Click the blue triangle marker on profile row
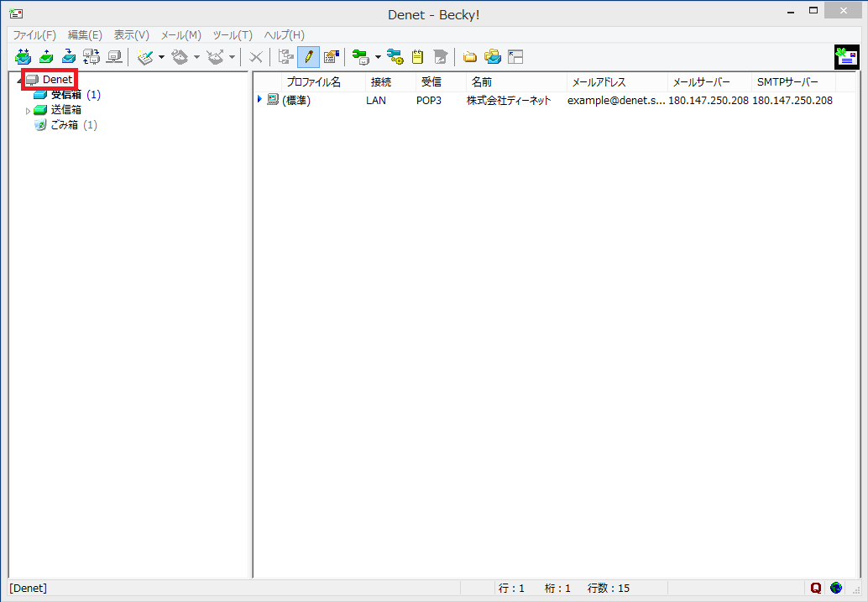The width and height of the screenshot is (868, 602). [x=259, y=99]
